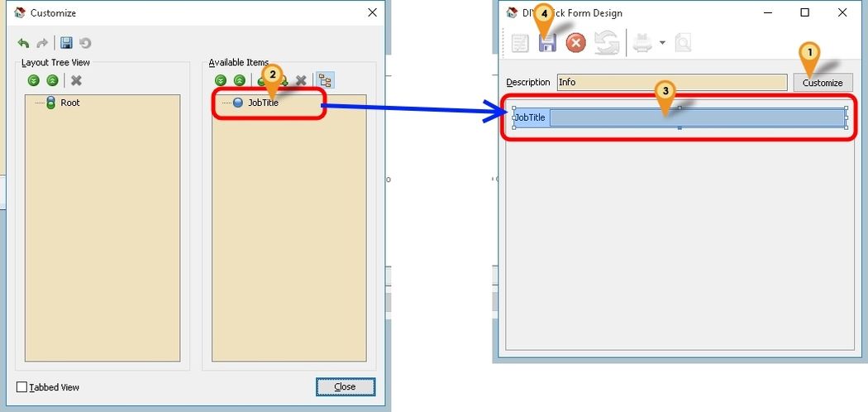Open the print dropdown arrow
The height and width of the screenshot is (412, 868).
pyautogui.click(x=662, y=43)
